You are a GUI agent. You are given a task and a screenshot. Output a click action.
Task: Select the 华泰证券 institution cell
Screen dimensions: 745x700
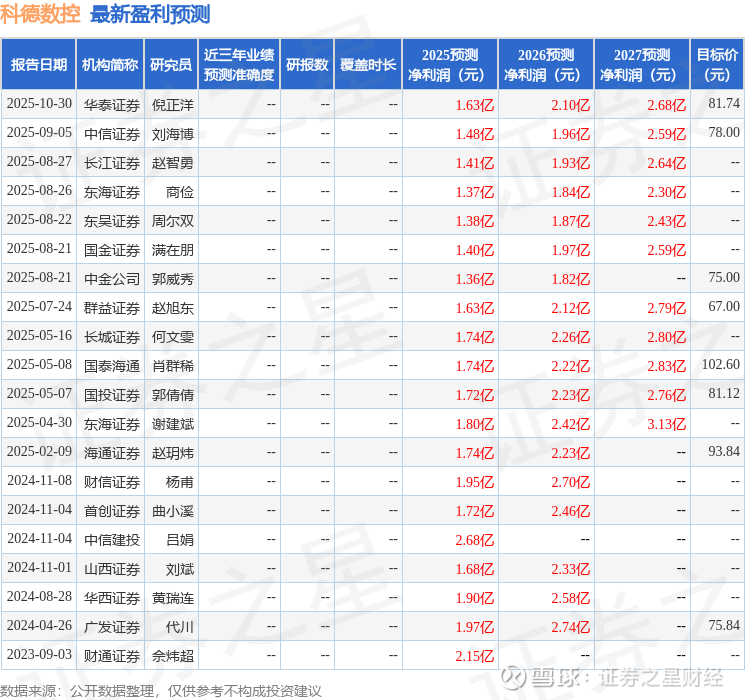click(x=112, y=105)
